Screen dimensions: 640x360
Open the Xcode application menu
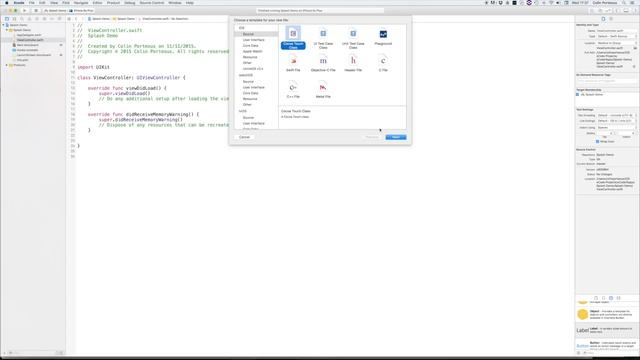coord(19,3)
